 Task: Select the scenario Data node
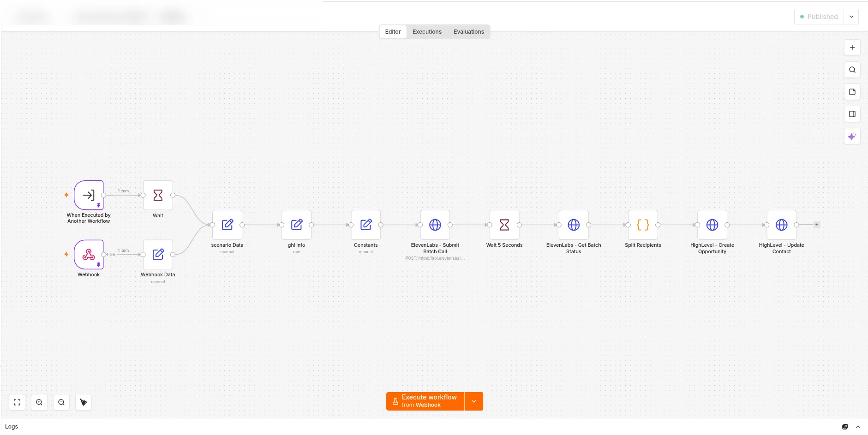pos(227,225)
